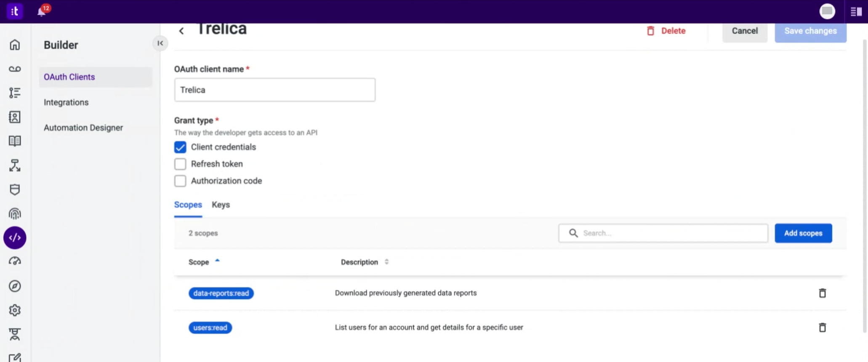Switch to the Keys tab
Image resolution: width=868 pixels, height=362 pixels.
click(x=221, y=205)
